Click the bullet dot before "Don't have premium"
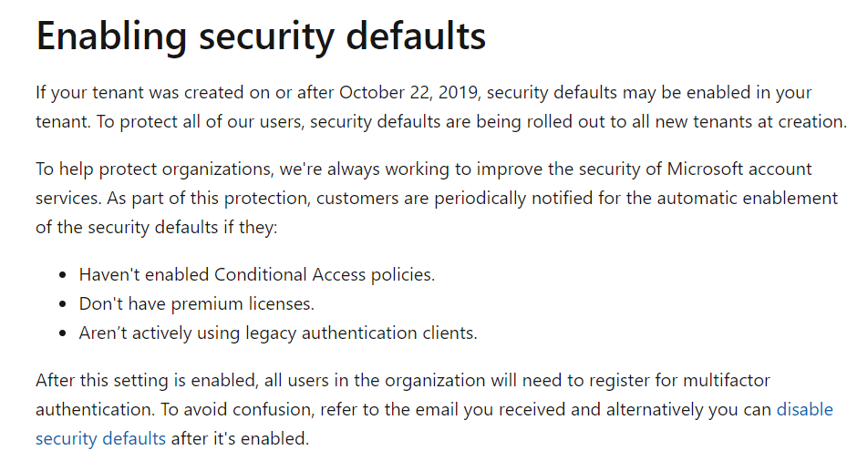 (x=63, y=304)
